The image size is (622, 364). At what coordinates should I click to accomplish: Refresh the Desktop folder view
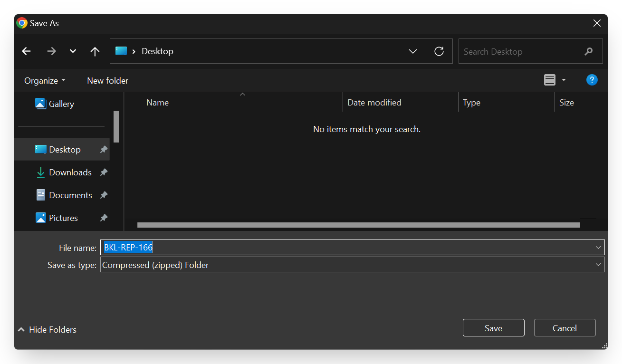[439, 51]
